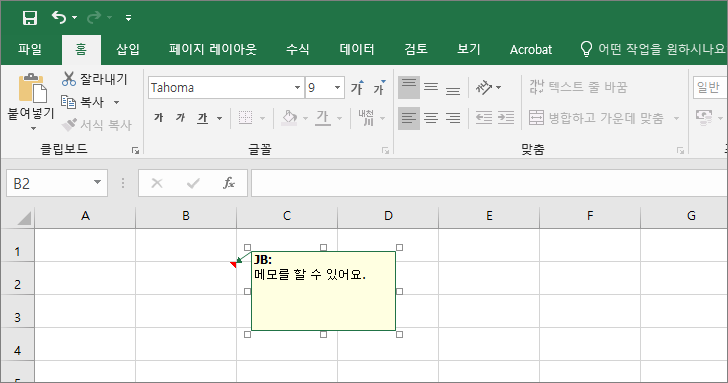Open the font size 9 dropdown

click(338, 88)
